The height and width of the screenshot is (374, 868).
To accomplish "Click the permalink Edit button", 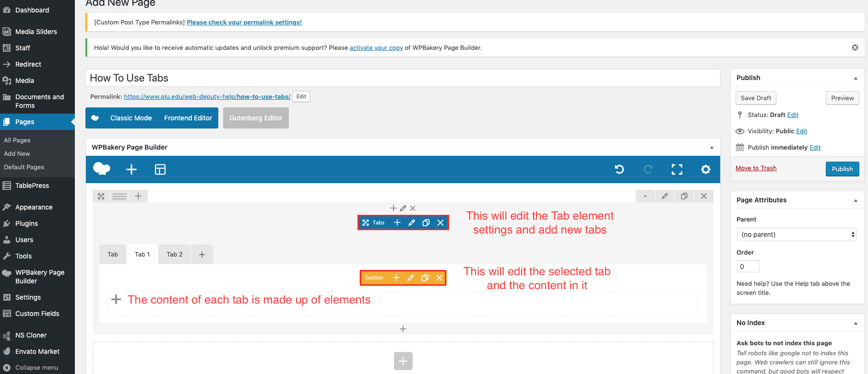I will [301, 96].
